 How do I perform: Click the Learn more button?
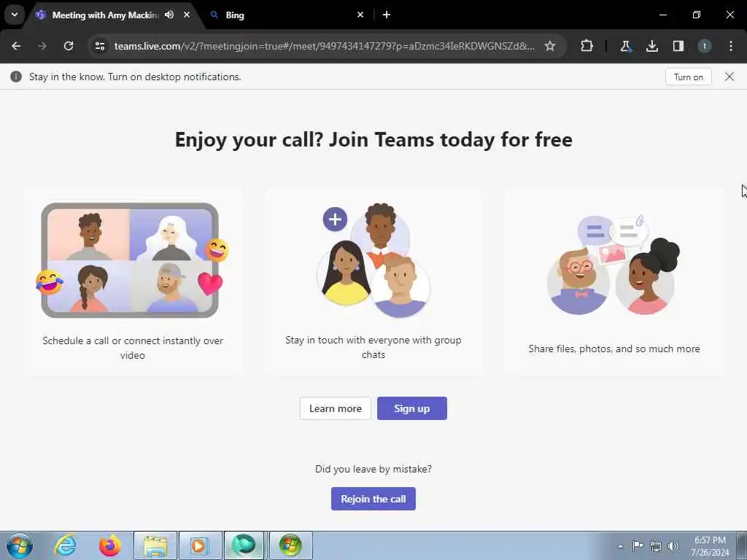pyautogui.click(x=336, y=408)
